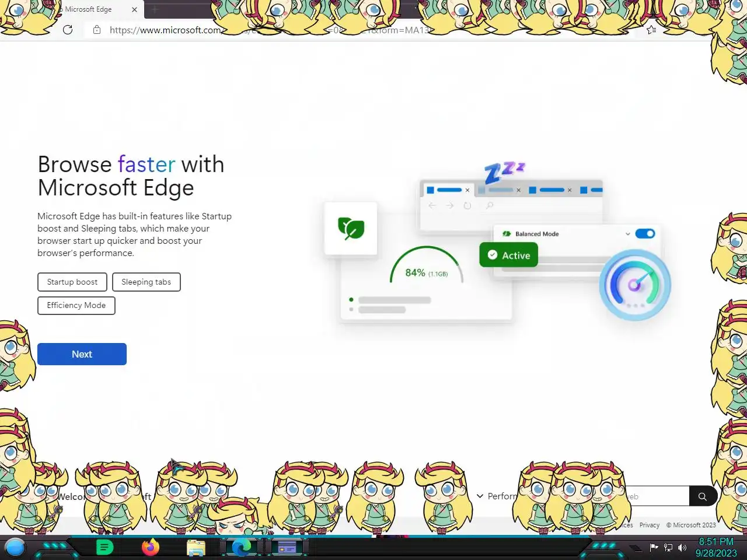The height and width of the screenshot is (560, 747).
Task: Click the blue performance speedometer graphic
Action: click(635, 285)
